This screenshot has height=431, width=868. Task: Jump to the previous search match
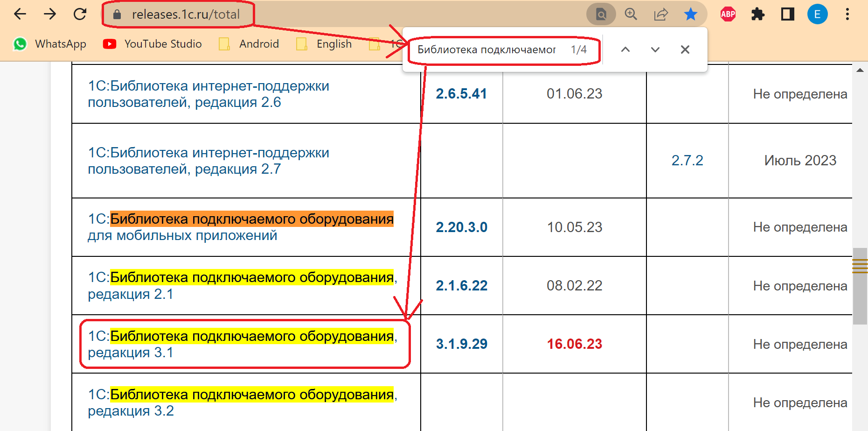click(625, 49)
